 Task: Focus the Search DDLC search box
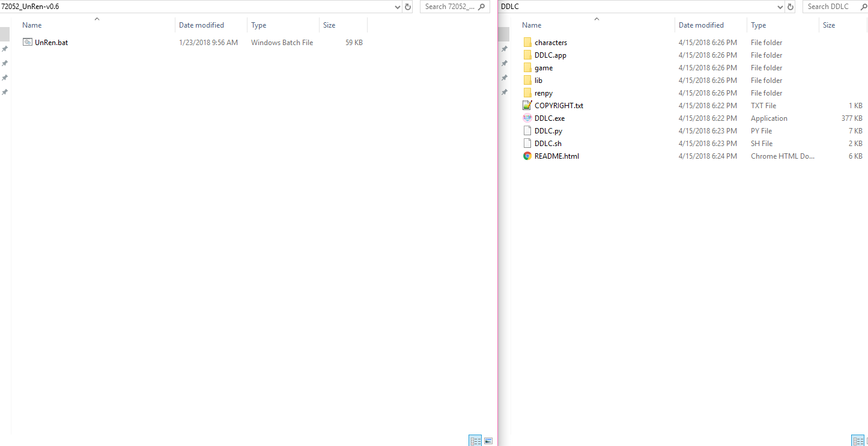click(x=834, y=7)
